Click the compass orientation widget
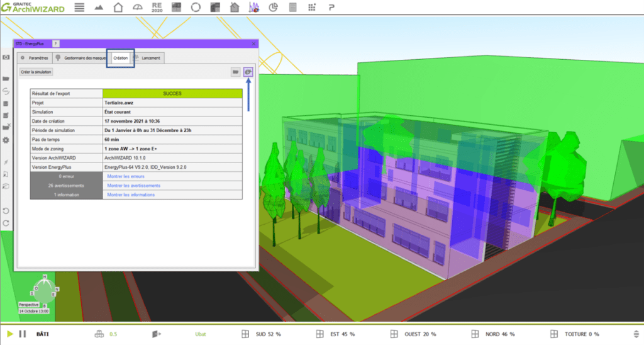Image resolution: width=644 pixels, height=345 pixels. pyautogui.click(x=45, y=290)
